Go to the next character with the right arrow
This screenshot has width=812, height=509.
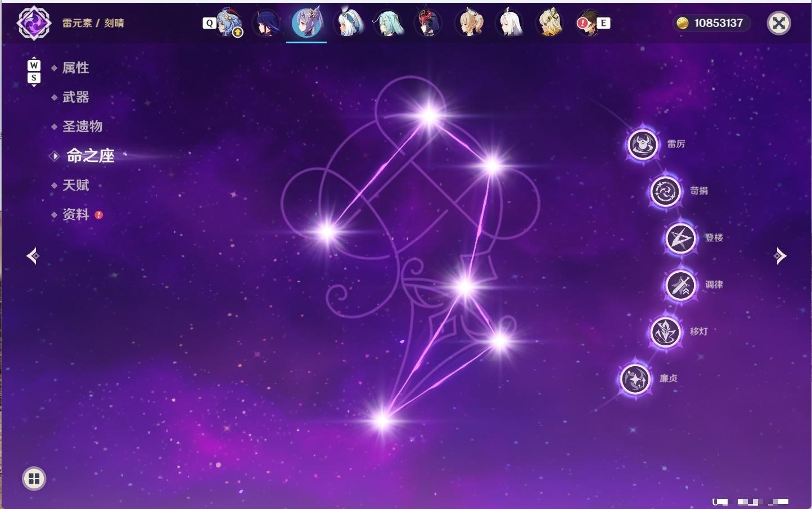[x=780, y=256]
